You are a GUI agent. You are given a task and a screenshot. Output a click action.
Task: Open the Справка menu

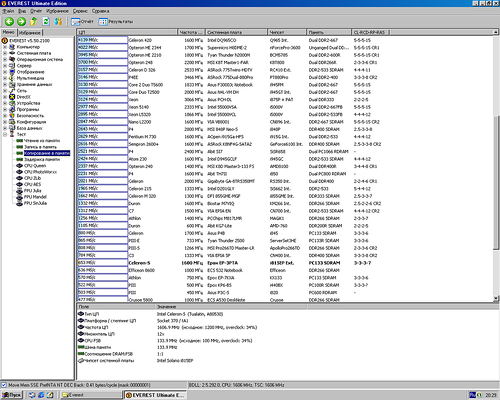[100, 11]
